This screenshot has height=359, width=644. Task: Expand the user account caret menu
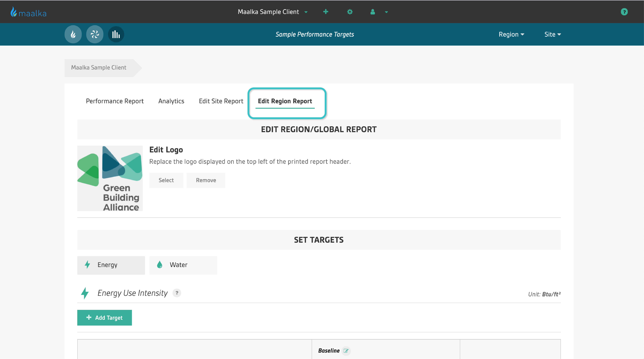(386, 12)
